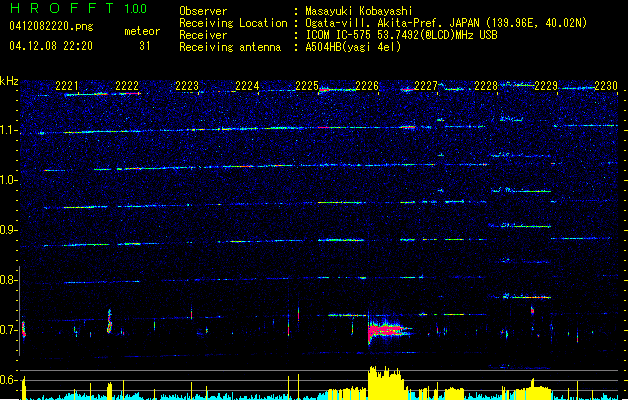Viewport: 629px width, 400px height.
Task: Click the 'Receiving Location' label
Action: [233, 23]
